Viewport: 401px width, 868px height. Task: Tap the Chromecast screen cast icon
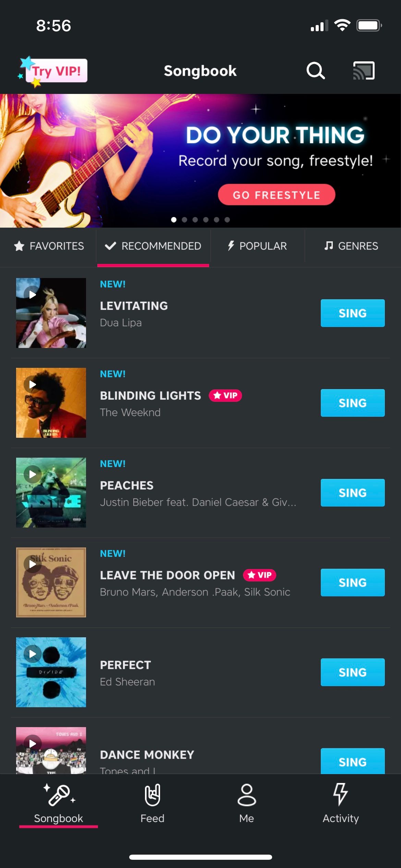[364, 70]
